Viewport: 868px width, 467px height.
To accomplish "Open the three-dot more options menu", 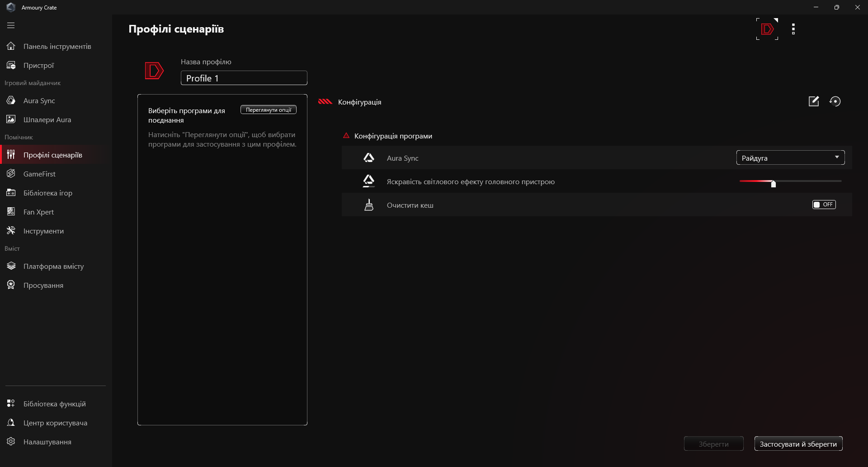I will pyautogui.click(x=793, y=29).
